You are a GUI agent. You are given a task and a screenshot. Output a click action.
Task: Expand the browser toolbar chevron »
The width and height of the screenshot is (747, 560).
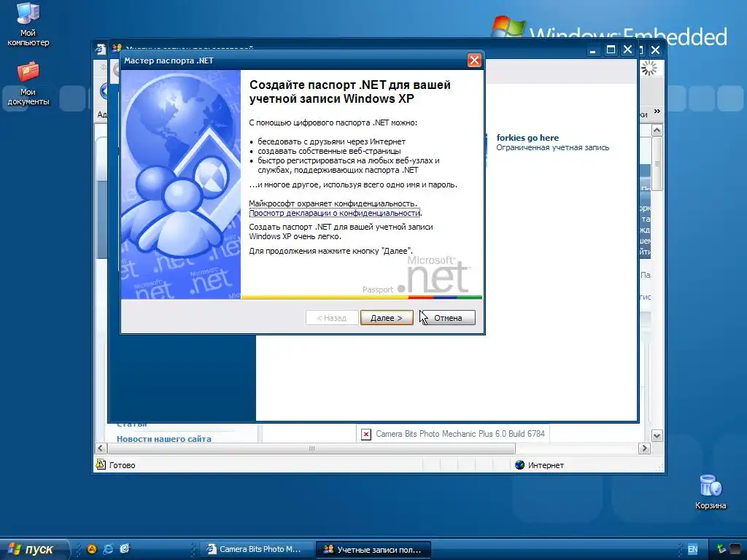[657, 112]
